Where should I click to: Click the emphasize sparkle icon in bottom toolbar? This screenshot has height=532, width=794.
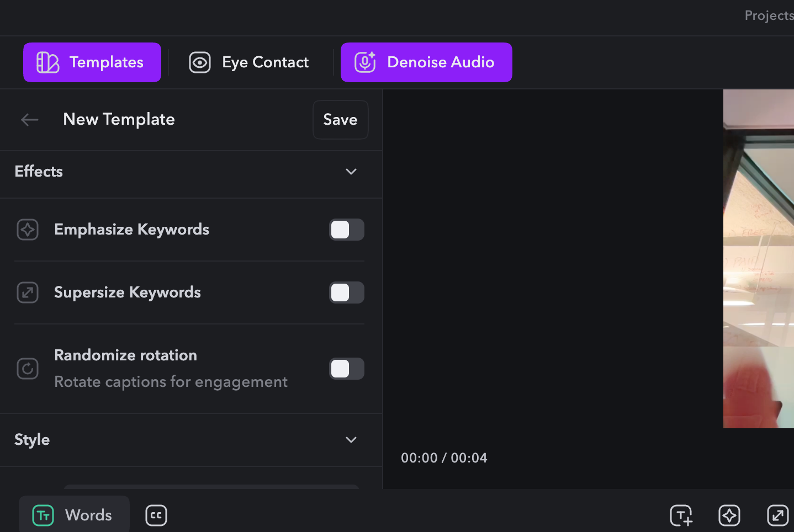(729, 515)
